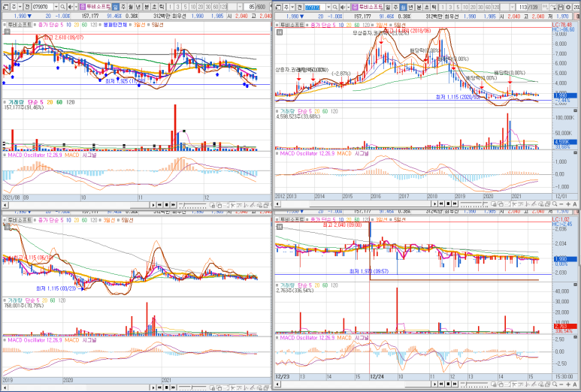The height and width of the screenshot is (392, 581).
Task: Click the chart menu icon at top-right chart corner
Action: (x=280, y=32)
